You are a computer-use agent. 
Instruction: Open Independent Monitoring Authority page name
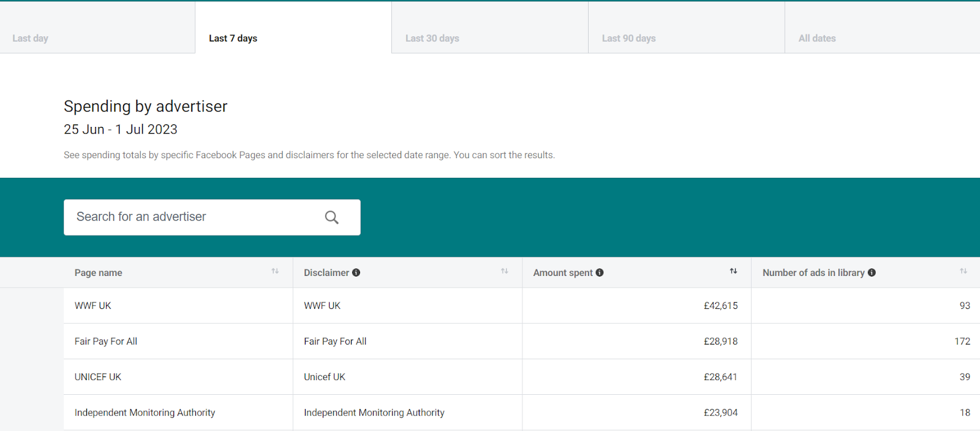pyautogui.click(x=145, y=413)
